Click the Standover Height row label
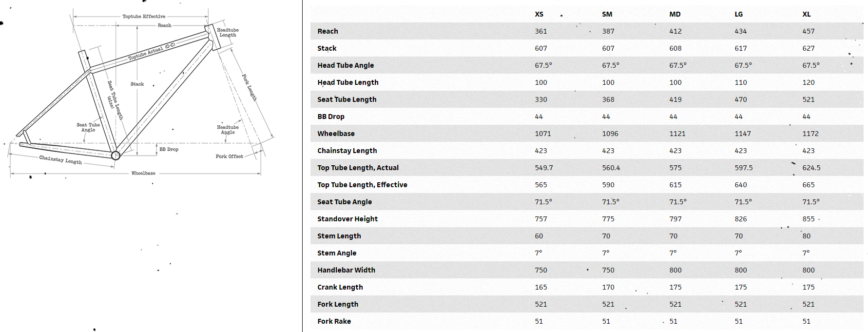Screen dimensions: 868x332 tap(347, 219)
